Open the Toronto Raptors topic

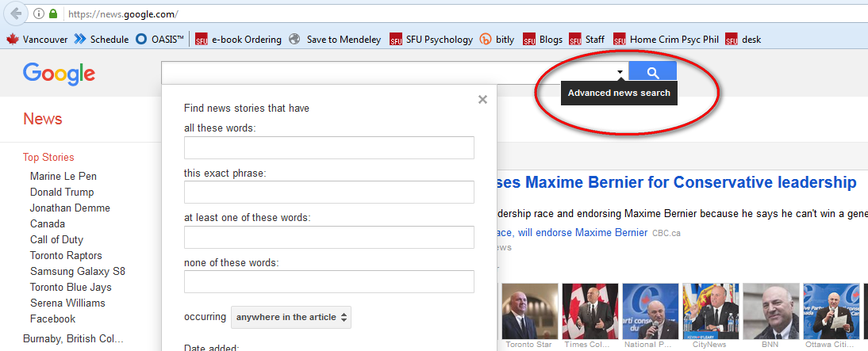click(66, 256)
